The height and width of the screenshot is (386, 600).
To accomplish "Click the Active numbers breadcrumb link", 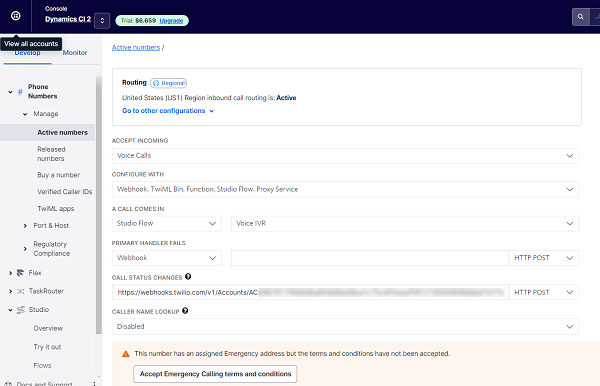I will 136,47.
